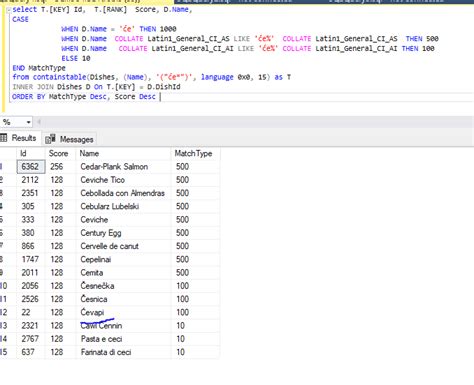Click the END MatchType line
The image size is (474, 385).
tap(39, 68)
